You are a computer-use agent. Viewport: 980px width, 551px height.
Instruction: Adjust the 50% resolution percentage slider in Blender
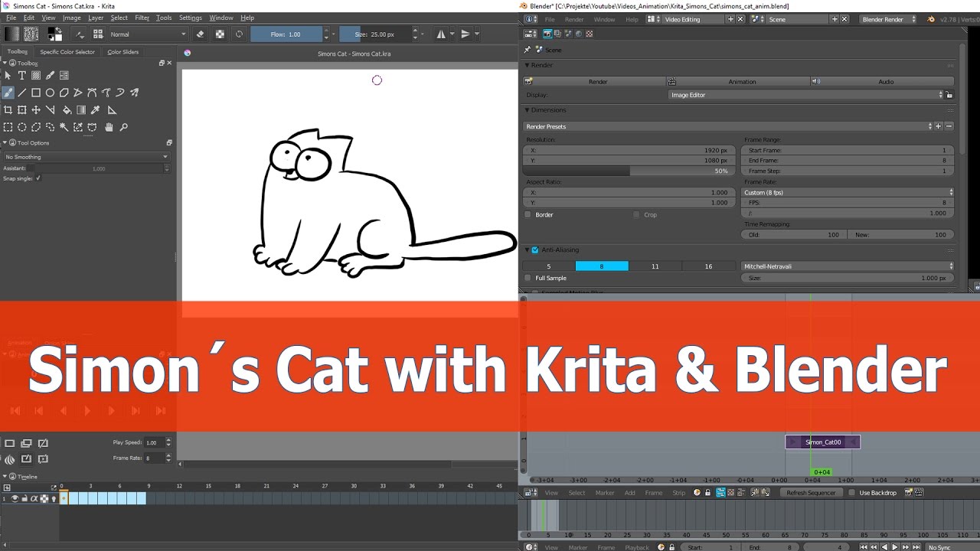628,171
